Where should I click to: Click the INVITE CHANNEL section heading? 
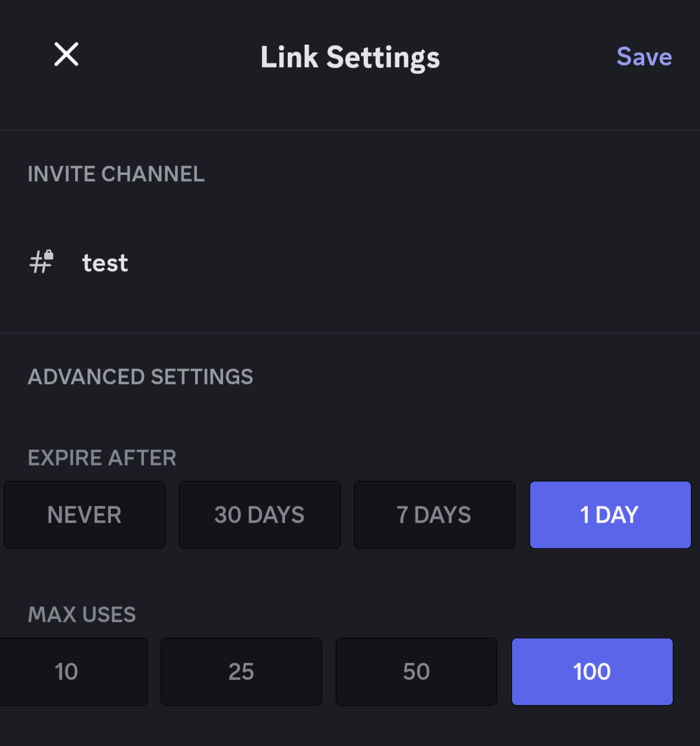[x=116, y=174]
